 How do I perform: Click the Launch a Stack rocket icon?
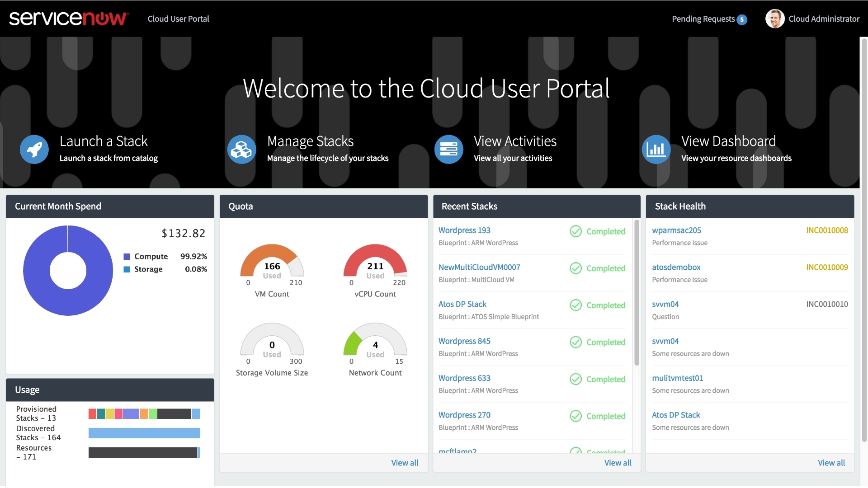tap(34, 150)
